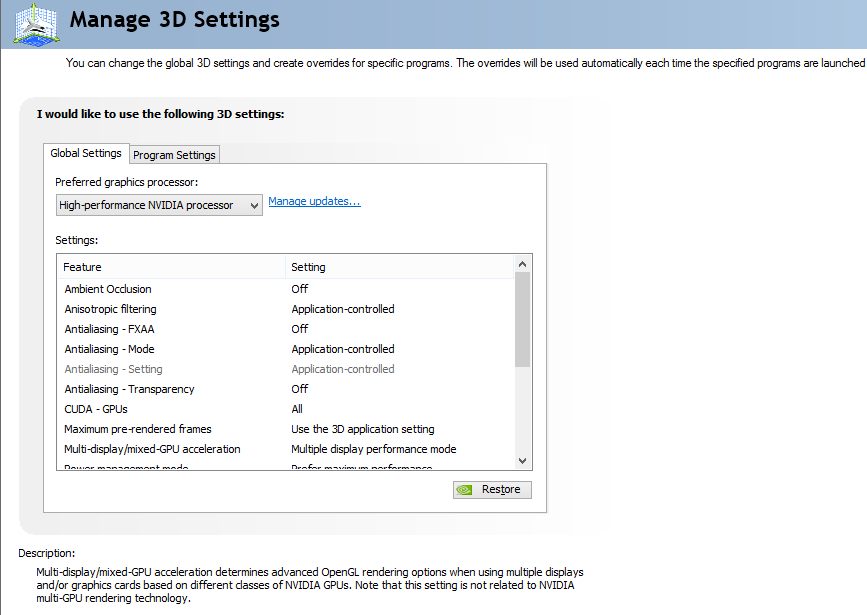The height and width of the screenshot is (615, 867).
Task: Open the Program Settings tab
Action: pyautogui.click(x=174, y=155)
